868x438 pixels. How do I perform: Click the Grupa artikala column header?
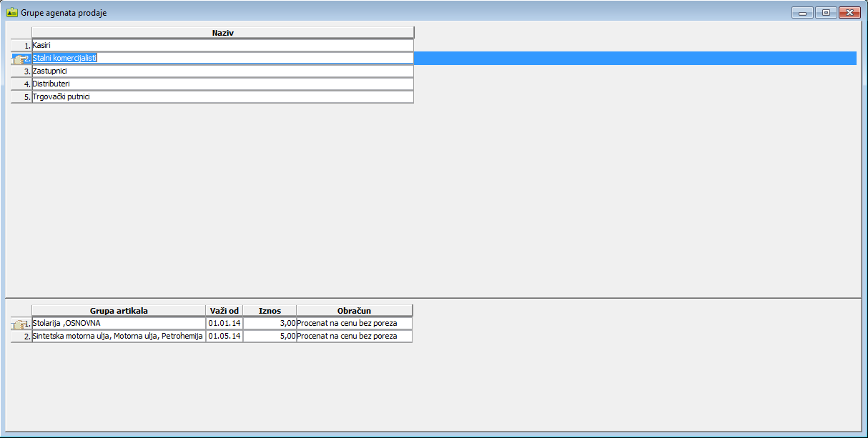point(119,311)
